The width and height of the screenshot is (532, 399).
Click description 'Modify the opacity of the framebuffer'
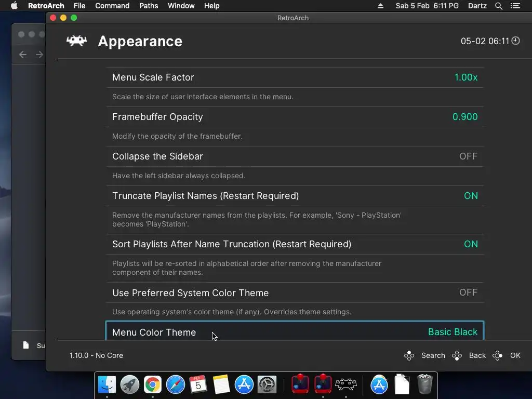point(177,136)
